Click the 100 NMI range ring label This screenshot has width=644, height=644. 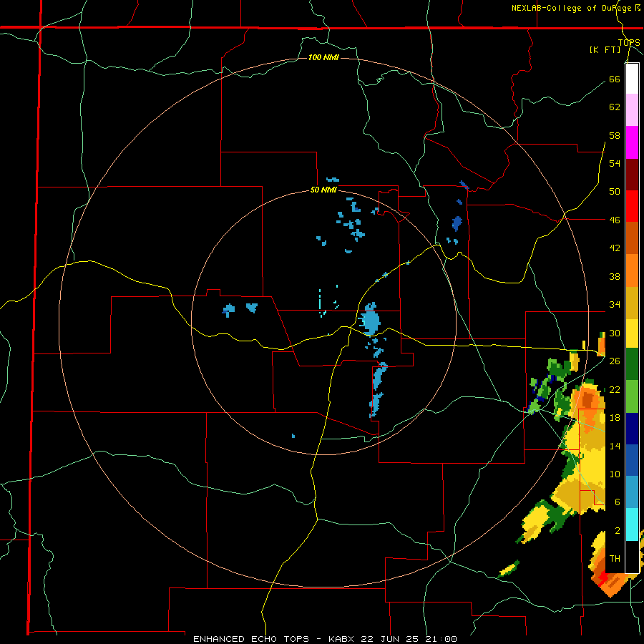[323, 57]
